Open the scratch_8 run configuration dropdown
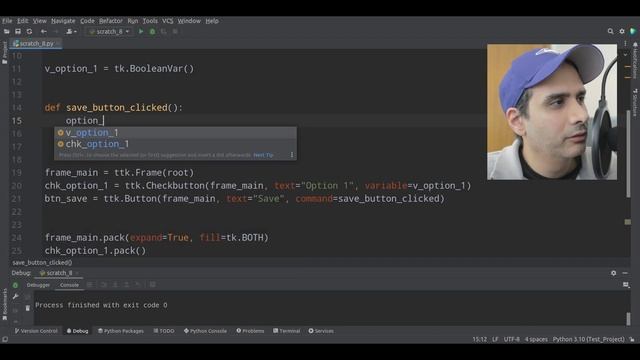This screenshot has height=360, width=640. tap(109, 31)
